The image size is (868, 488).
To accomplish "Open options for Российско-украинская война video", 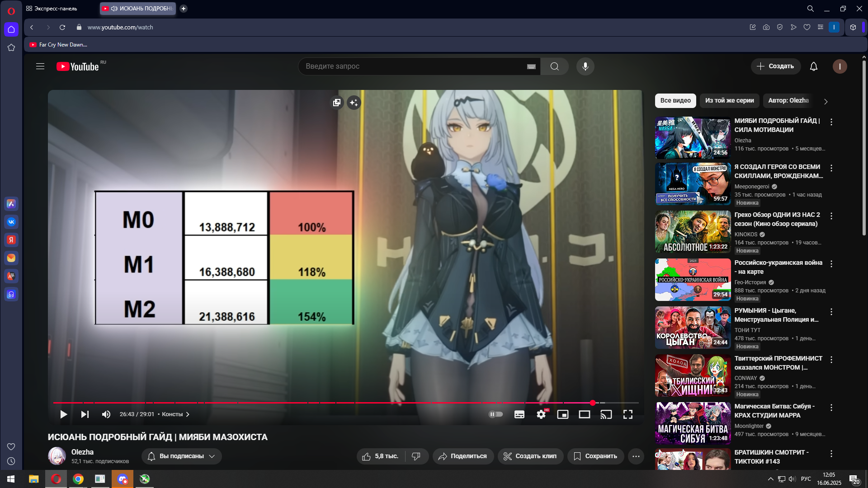I will pyautogui.click(x=831, y=264).
